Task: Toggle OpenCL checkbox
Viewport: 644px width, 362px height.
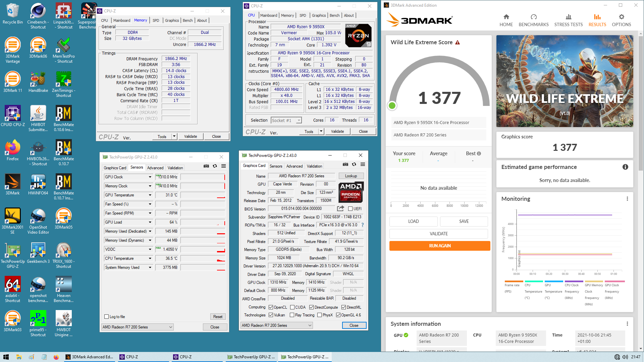Action: pyautogui.click(x=271, y=307)
